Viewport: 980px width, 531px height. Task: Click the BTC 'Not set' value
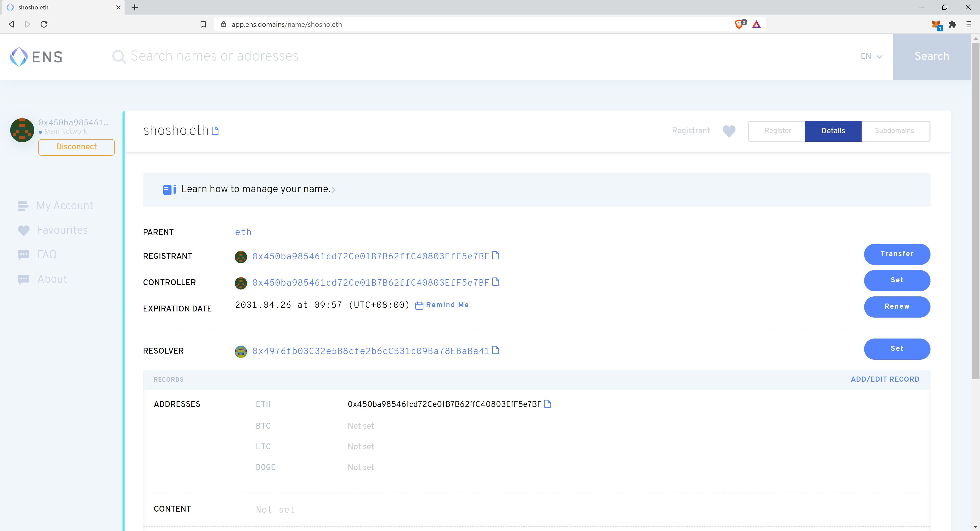tap(361, 426)
